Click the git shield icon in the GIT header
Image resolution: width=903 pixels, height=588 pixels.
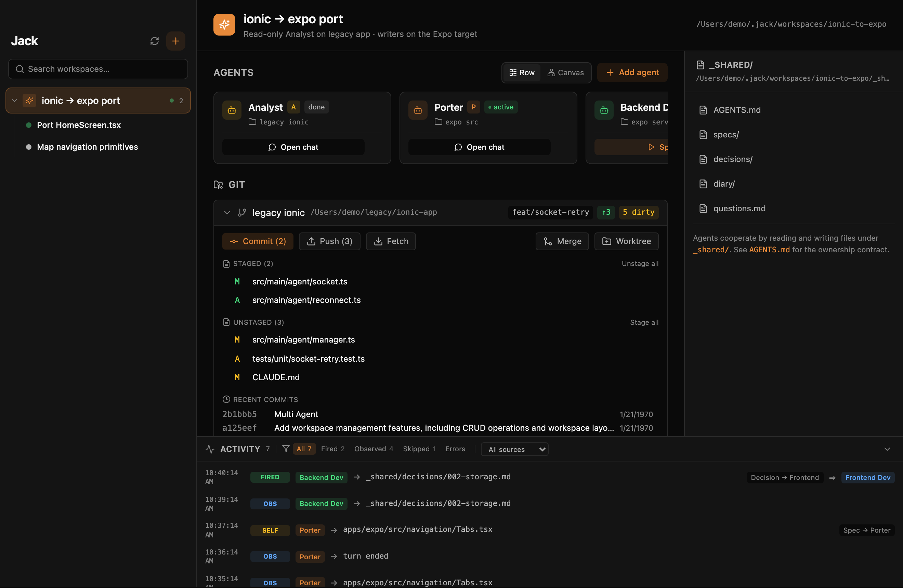click(x=218, y=185)
